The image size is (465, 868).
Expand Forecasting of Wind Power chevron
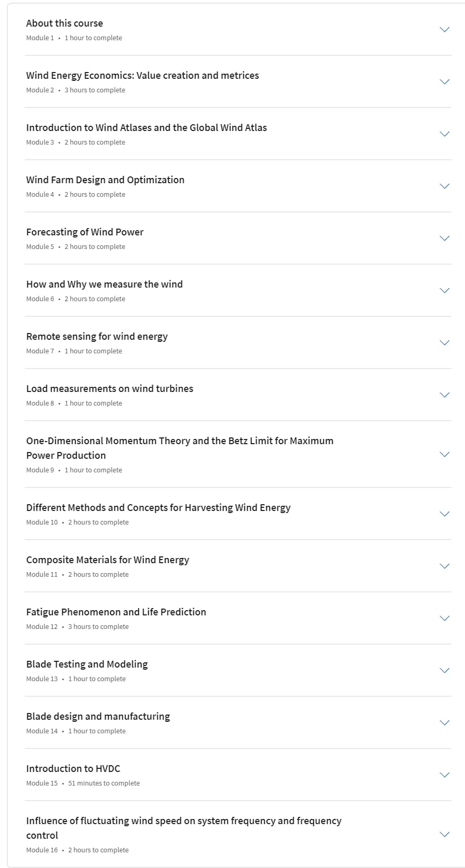(445, 239)
